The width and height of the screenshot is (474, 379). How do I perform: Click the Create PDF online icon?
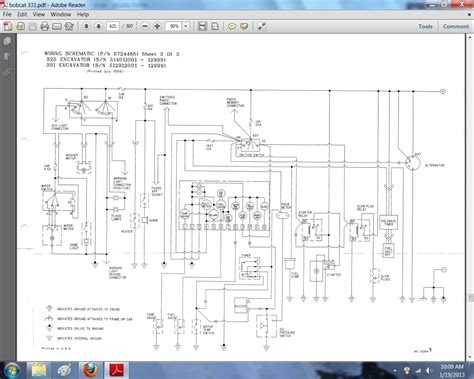[x=8, y=26]
